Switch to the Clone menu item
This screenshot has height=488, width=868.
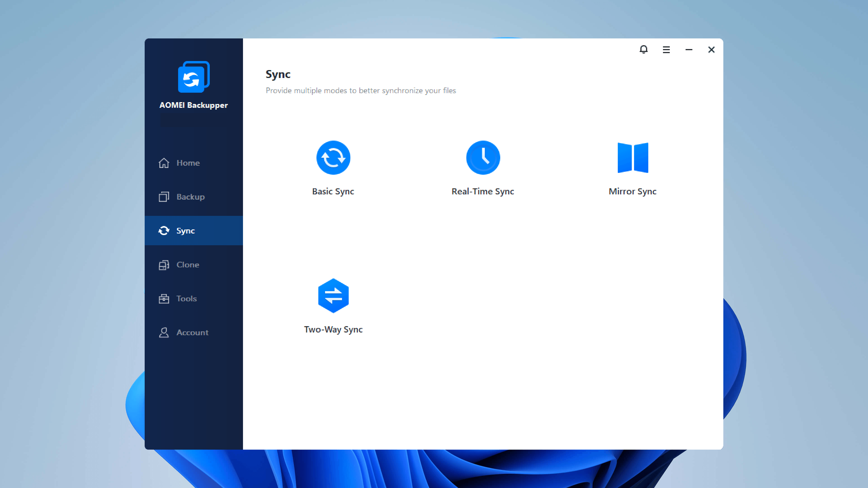pos(188,264)
